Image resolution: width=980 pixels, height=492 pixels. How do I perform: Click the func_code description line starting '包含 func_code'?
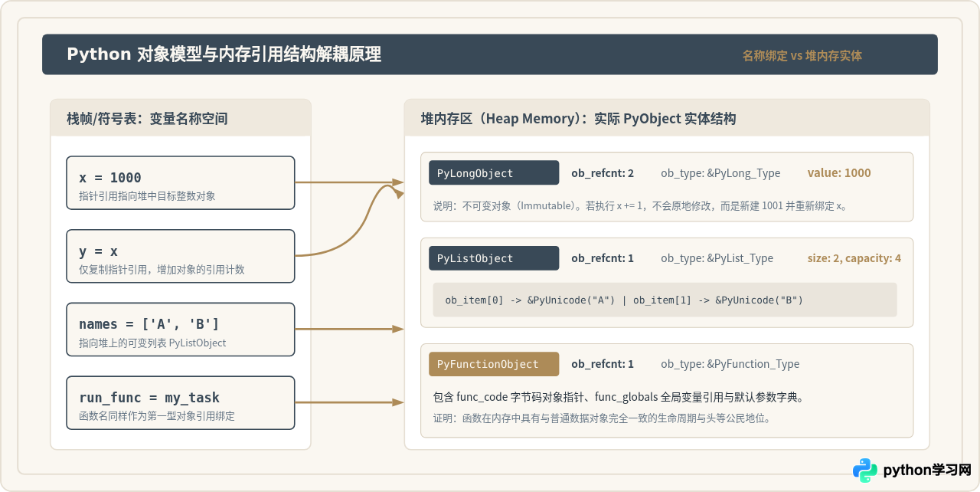point(618,397)
